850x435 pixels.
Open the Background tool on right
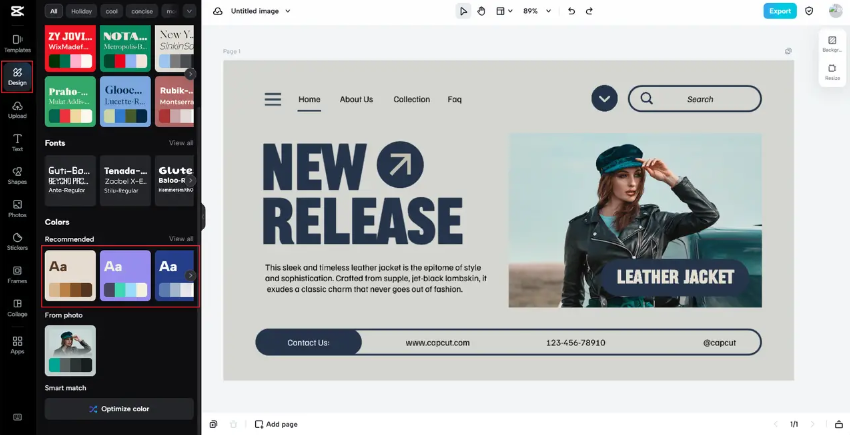(832, 44)
